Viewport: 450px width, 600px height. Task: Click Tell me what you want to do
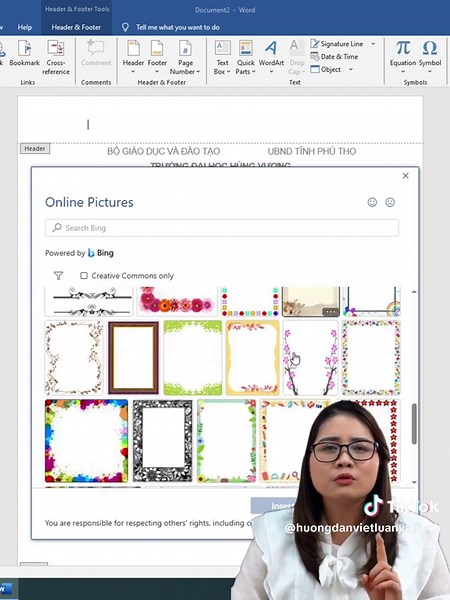point(178,27)
